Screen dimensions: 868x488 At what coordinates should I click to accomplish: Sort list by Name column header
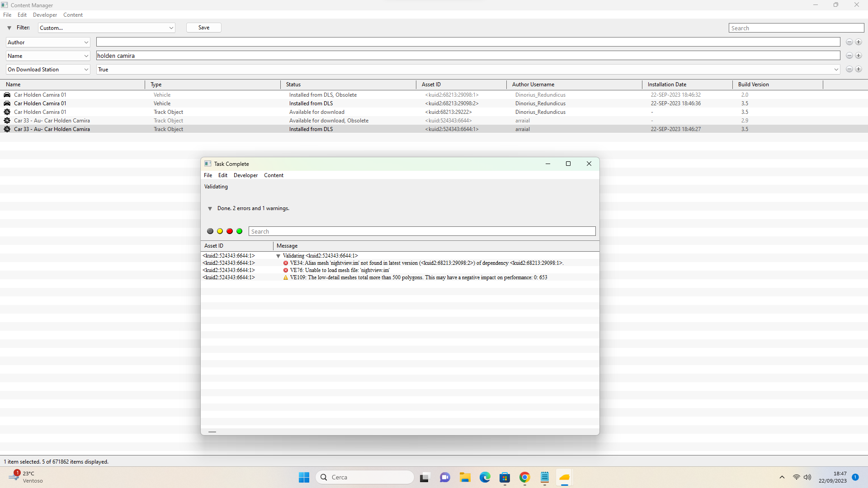point(72,84)
